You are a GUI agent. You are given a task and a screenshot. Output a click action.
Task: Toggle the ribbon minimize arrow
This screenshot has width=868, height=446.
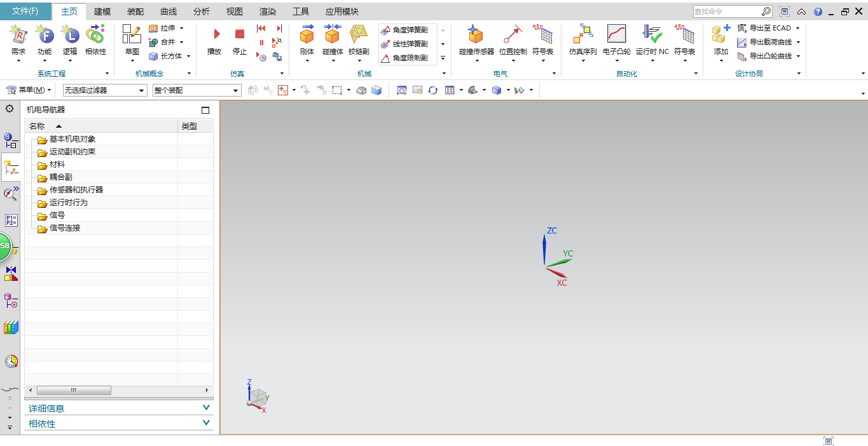point(801,11)
